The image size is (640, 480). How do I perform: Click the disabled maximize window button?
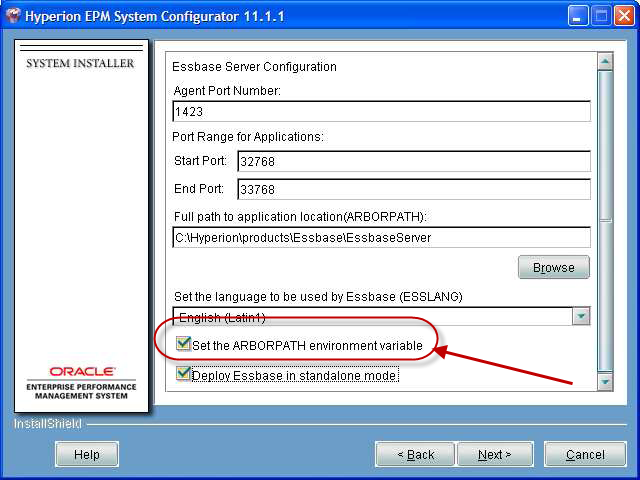point(601,16)
